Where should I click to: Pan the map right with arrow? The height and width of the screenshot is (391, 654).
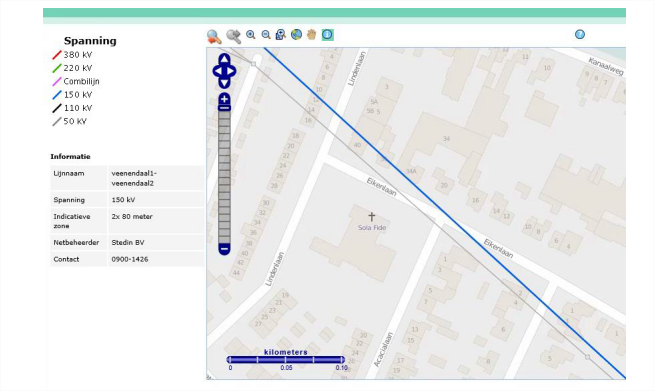click(x=231, y=71)
